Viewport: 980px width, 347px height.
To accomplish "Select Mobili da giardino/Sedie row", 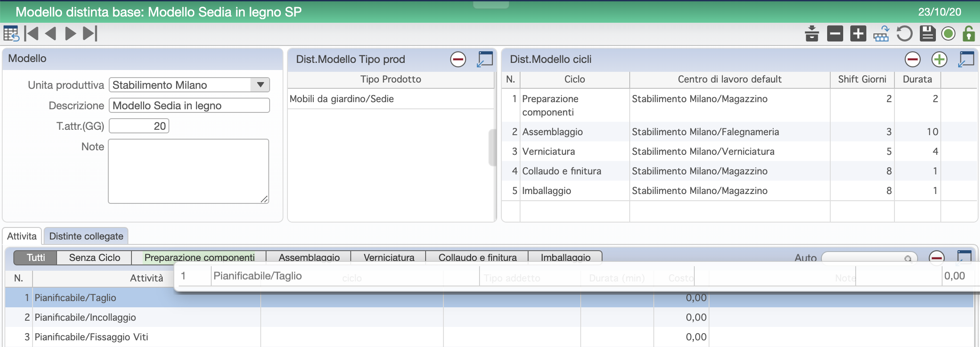I will click(x=391, y=99).
